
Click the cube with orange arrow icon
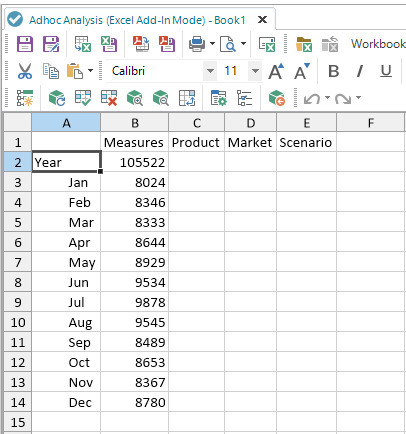coord(277,98)
